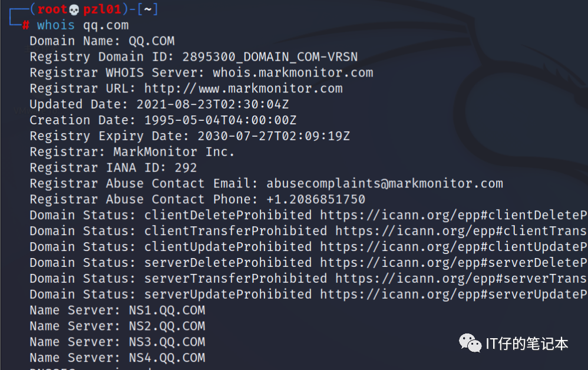Click the red # prompt symbol
This screenshot has width=588, height=370.
(x=25, y=25)
